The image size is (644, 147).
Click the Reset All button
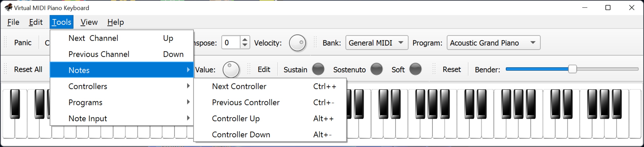click(28, 69)
